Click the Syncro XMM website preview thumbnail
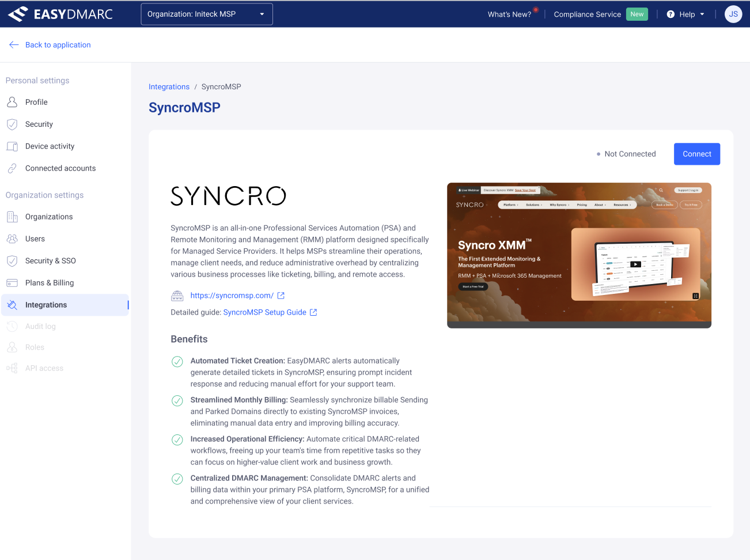750x560 pixels. 579,255
